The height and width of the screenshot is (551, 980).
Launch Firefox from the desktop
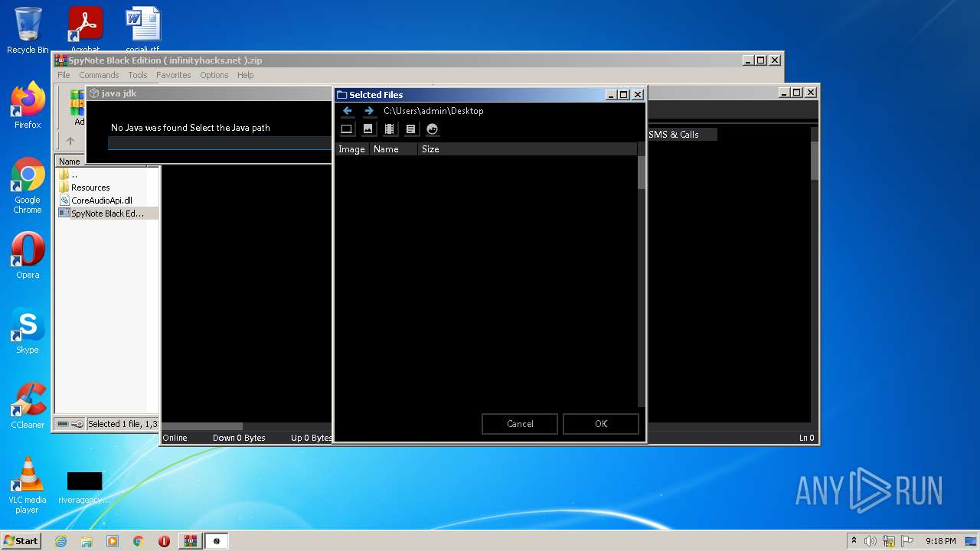click(28, 106)
